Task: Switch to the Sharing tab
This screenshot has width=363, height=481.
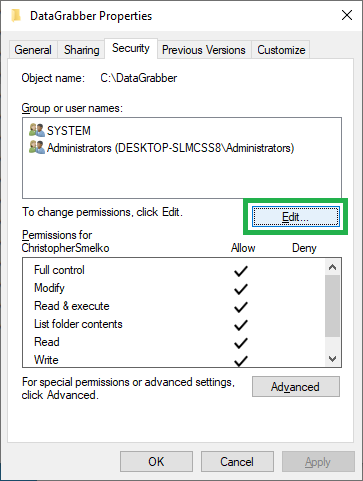Action: click(82, 50)
